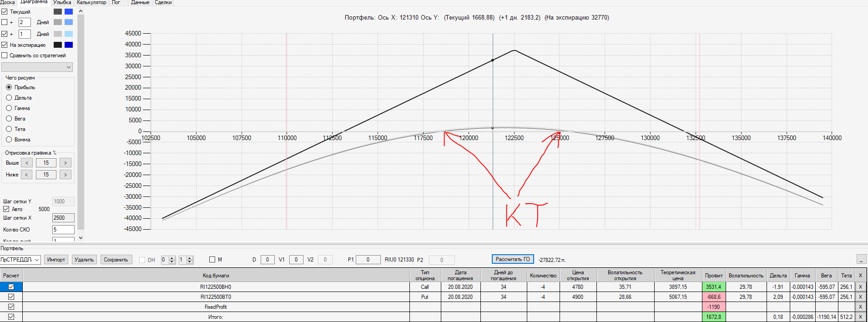Open the strategy comparison dropdown
The image size is (868, 322).
tap(37, 67)
